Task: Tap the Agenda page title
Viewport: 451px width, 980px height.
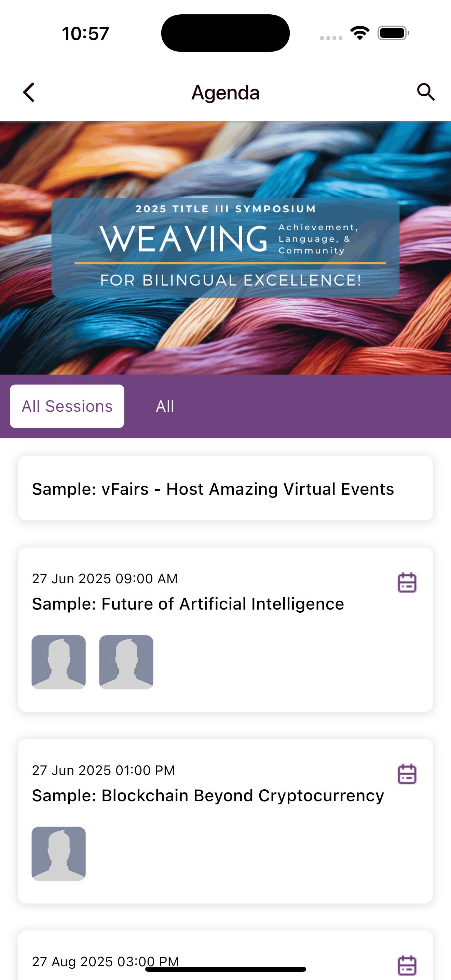Action: 225,93
